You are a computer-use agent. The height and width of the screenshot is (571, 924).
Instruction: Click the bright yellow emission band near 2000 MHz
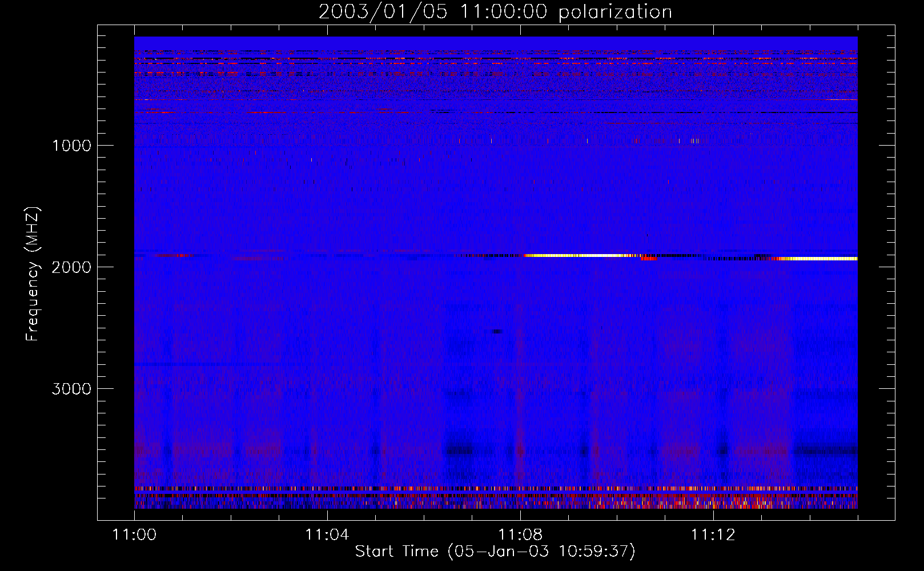(581, 255)
